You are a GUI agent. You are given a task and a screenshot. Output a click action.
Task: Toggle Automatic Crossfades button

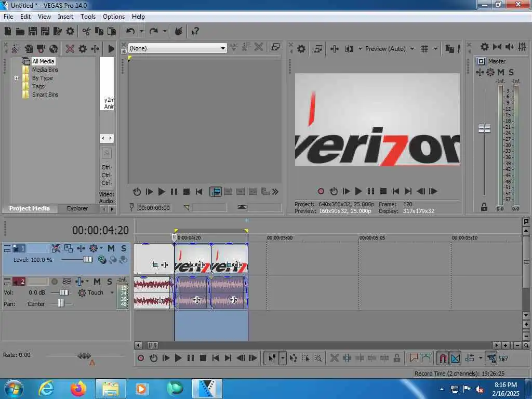point(455,358)
